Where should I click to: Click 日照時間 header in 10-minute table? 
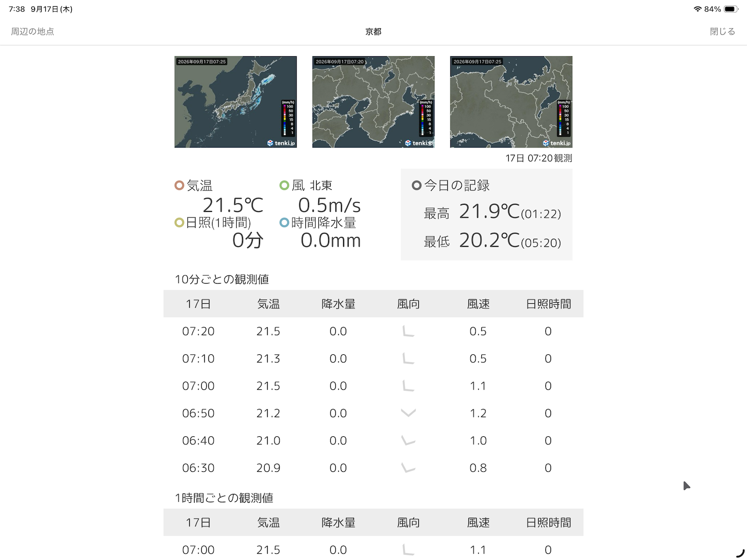click(548, 304)
